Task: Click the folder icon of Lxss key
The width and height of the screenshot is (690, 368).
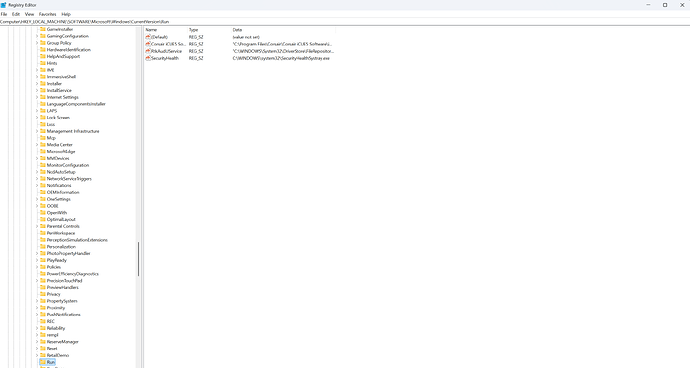Action: click(43, 124)
